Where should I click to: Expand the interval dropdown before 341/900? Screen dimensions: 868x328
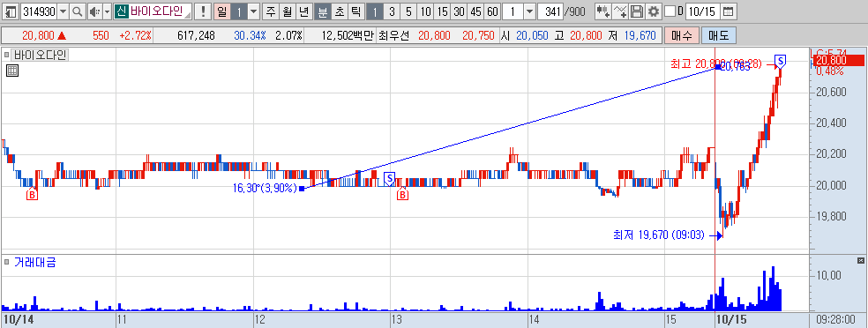pyautogui.click(x=528, y=11)
